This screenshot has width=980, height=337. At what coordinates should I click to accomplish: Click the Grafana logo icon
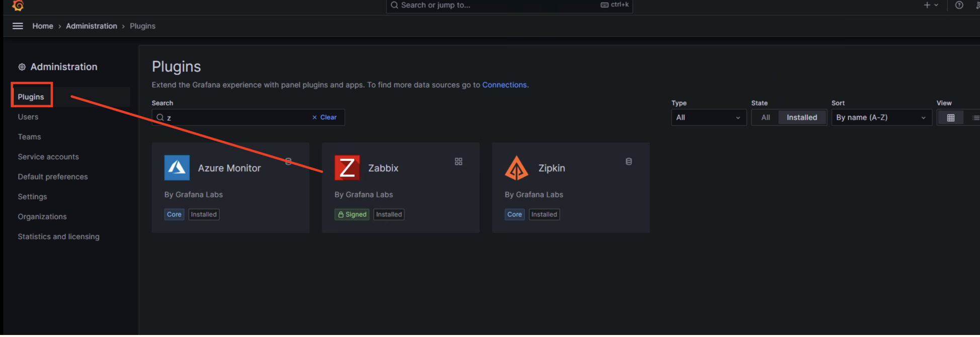click(18, 5)
